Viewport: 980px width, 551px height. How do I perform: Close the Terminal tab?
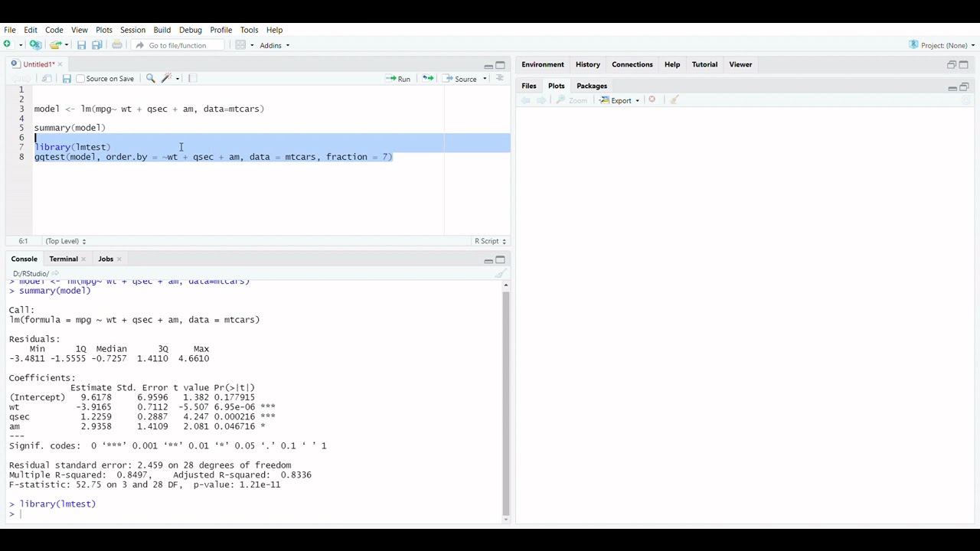[83, 259]
